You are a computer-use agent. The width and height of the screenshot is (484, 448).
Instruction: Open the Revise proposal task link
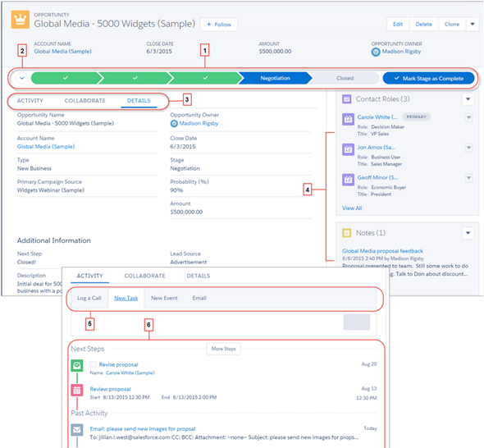coord(118,364)
